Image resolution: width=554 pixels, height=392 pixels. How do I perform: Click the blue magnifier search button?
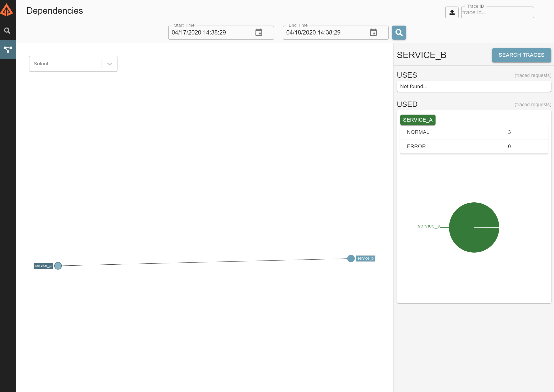pyautogui.click(x=399, y=33)
